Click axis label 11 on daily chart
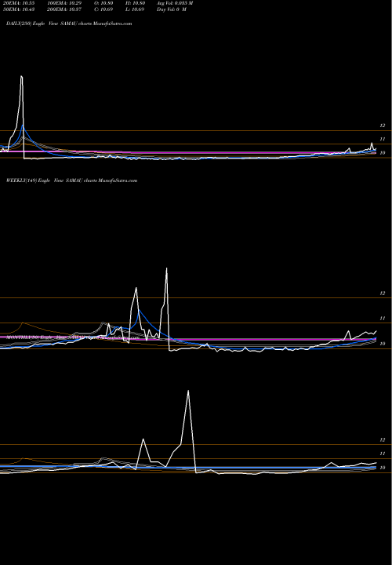 [383, 139]
